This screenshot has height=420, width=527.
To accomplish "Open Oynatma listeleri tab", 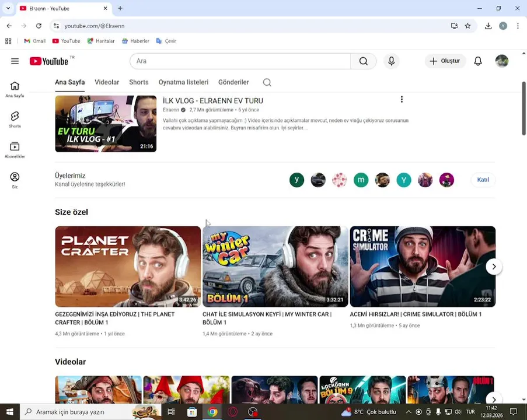I will pos(183,82).
